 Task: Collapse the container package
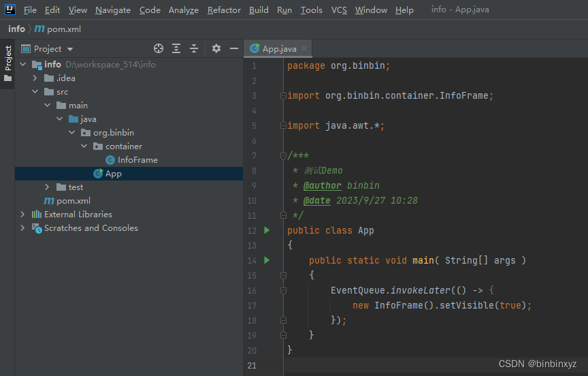coord(84,146)
